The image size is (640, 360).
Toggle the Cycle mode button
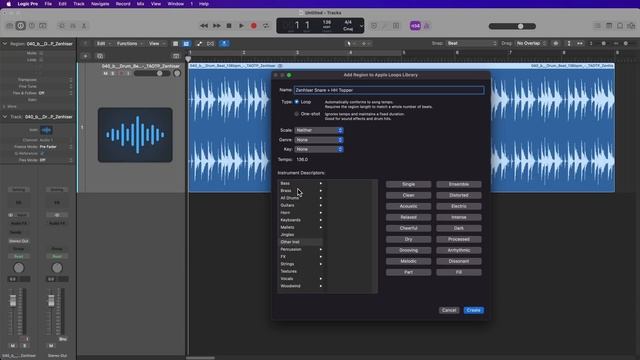(266, 26)
